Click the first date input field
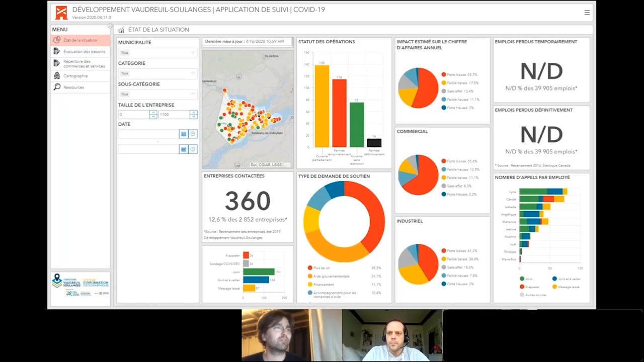Screen dimensions: 644x362 point(148,134)
